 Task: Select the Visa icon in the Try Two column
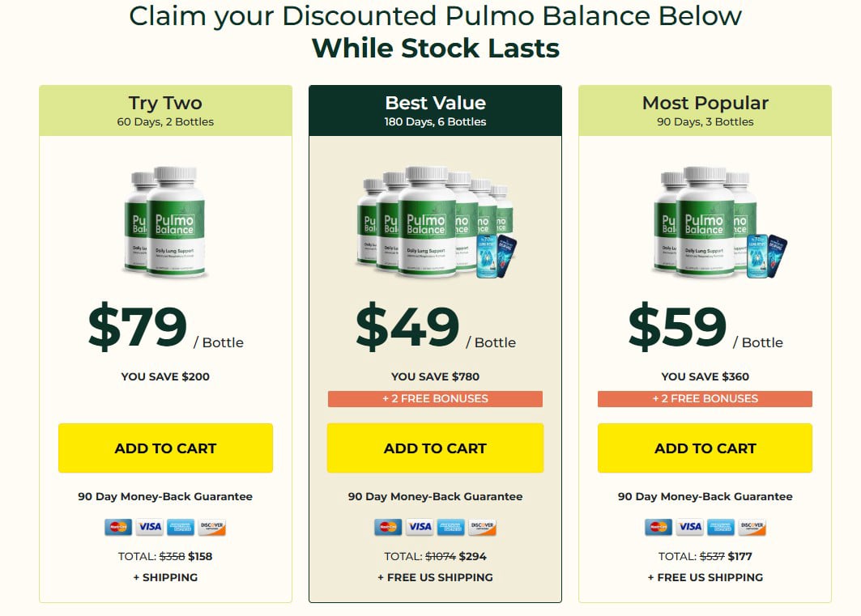pyautogui.click(x=148, y=526)
